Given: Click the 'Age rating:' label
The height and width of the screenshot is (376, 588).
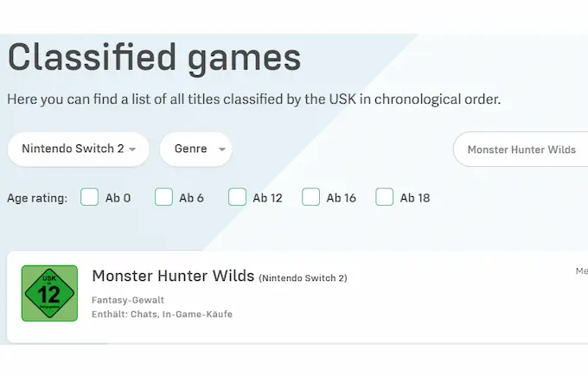Looking at the screenshot, I should 37,198.
